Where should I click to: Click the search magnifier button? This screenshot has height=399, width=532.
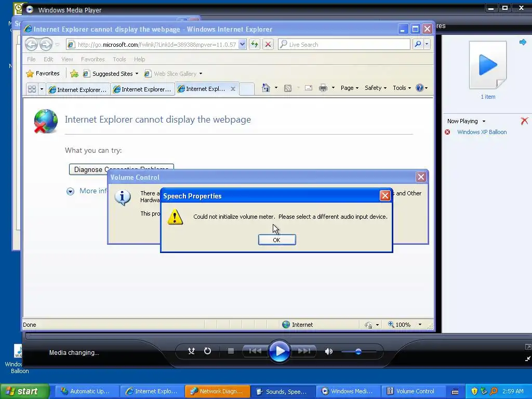point(418,44)
